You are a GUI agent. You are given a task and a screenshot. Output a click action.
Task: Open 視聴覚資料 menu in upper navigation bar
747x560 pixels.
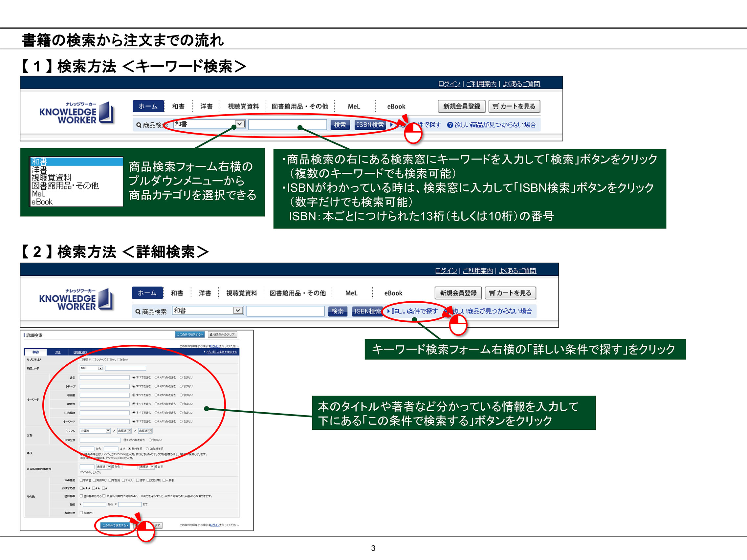tap(243, 106)
